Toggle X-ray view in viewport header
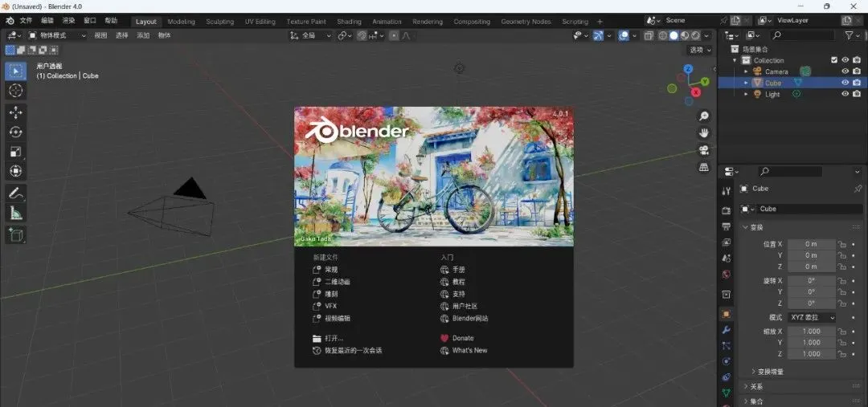The height and width of the screenshot is (407, 868). (649, 35)
